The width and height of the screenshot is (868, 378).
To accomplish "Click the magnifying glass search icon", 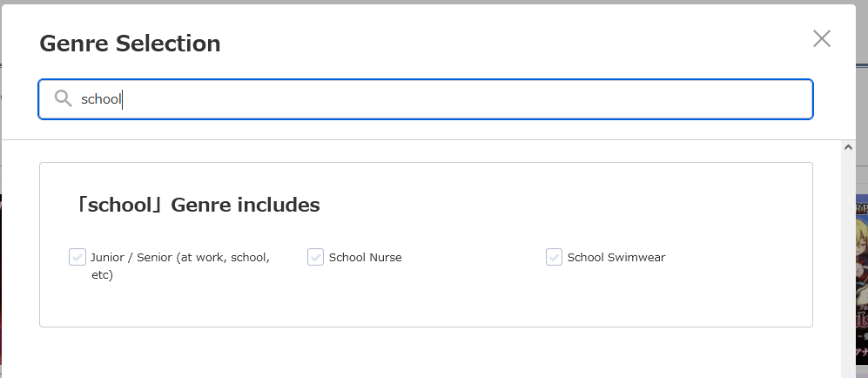I will coord(63,98).
